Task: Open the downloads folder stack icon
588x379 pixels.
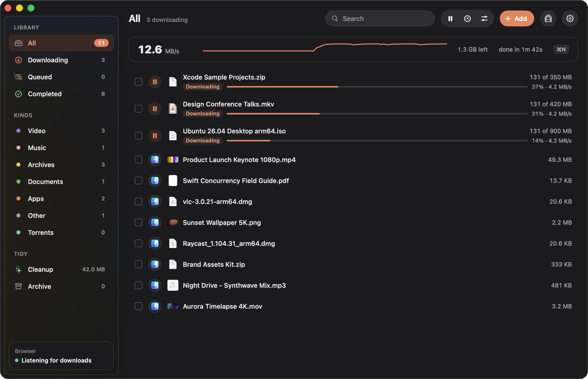Action: point(548,19)
